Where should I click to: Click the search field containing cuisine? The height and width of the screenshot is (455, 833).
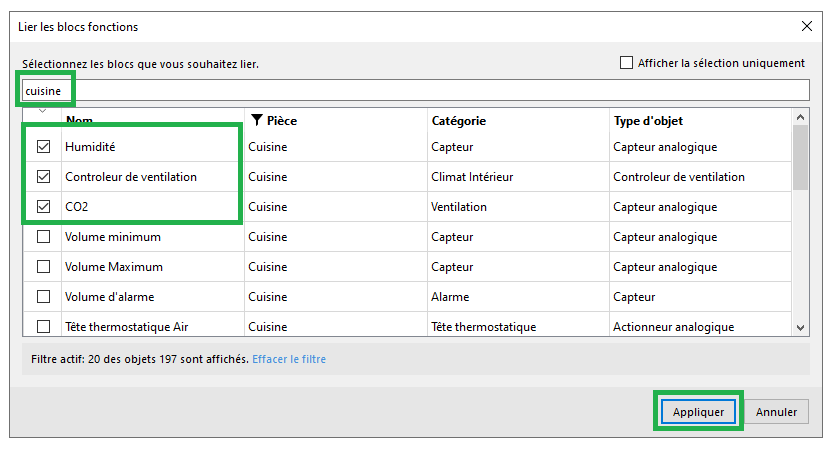tap(415, 91)
